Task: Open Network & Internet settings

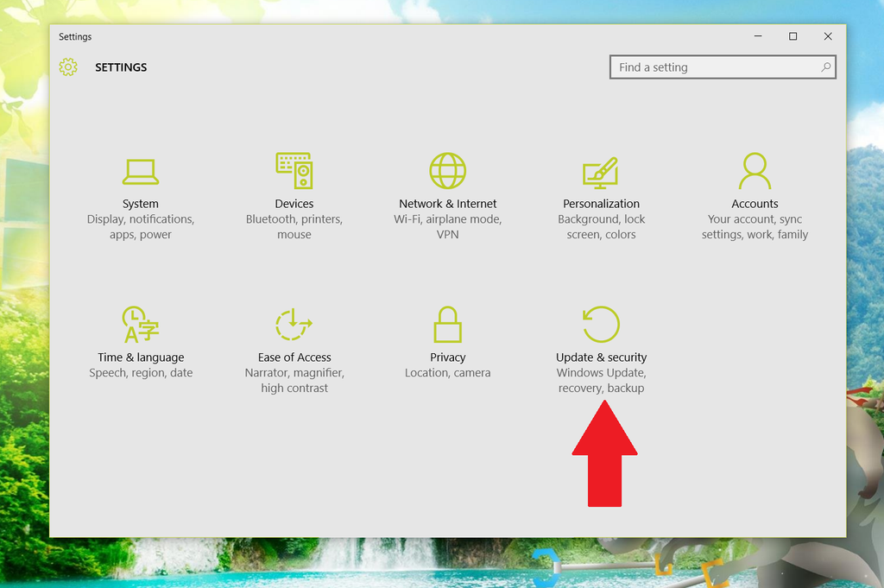Action: [447, 170]
